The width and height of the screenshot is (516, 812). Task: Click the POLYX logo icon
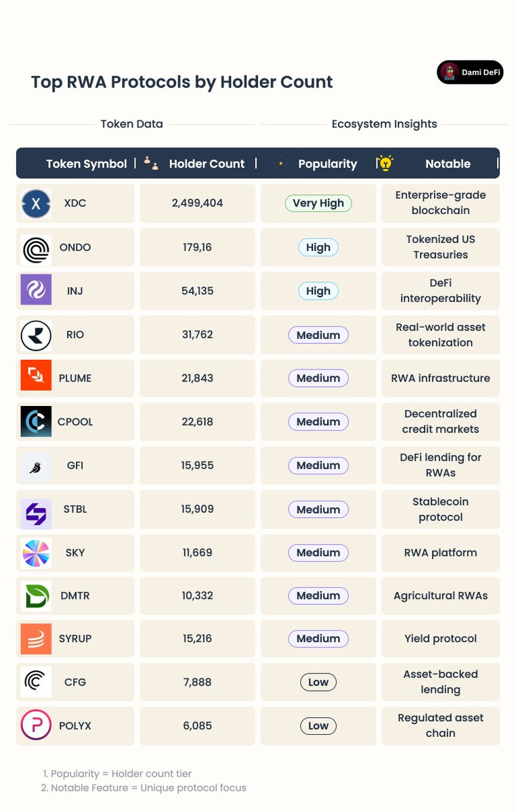pyautogui.click(x=36, y=725)
